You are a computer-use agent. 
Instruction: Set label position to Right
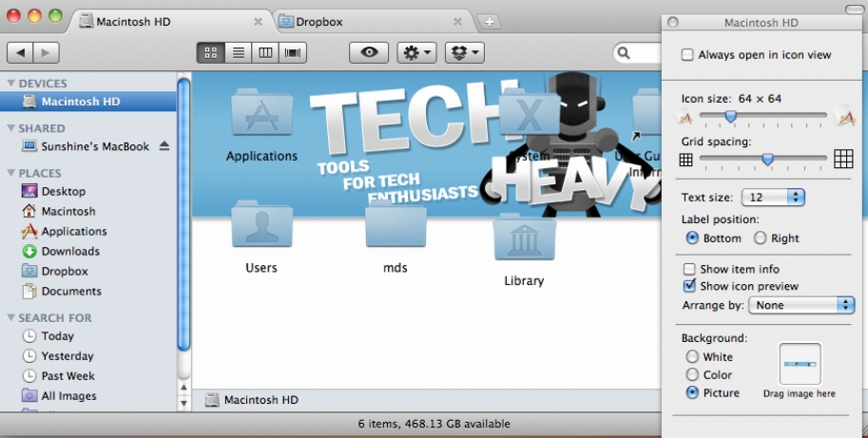[x=760, y=238]
